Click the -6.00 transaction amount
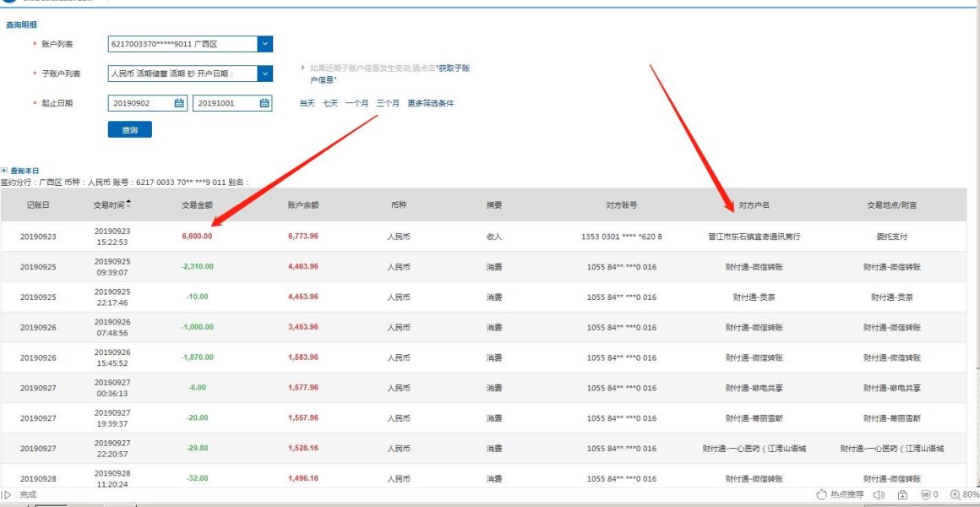Viewport: 980px width, 507px height. tap(197, 388)
